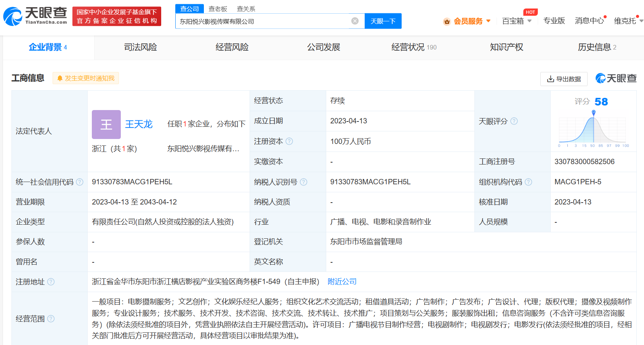The image size is (644, 345).
Task: Click the 行业 value 广播、电视、电影和录音制作业
Action: [381, 222]
